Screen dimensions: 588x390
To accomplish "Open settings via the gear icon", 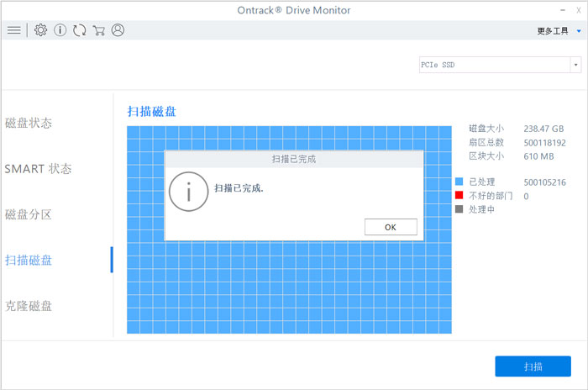I will (x=40, y=30).
